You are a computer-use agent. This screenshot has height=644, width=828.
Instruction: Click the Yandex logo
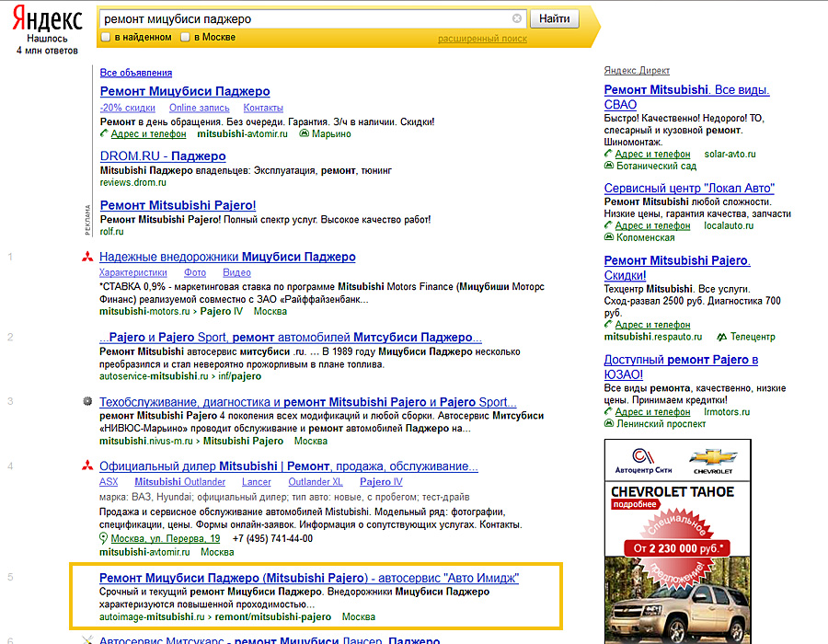[x=48, y=19]
